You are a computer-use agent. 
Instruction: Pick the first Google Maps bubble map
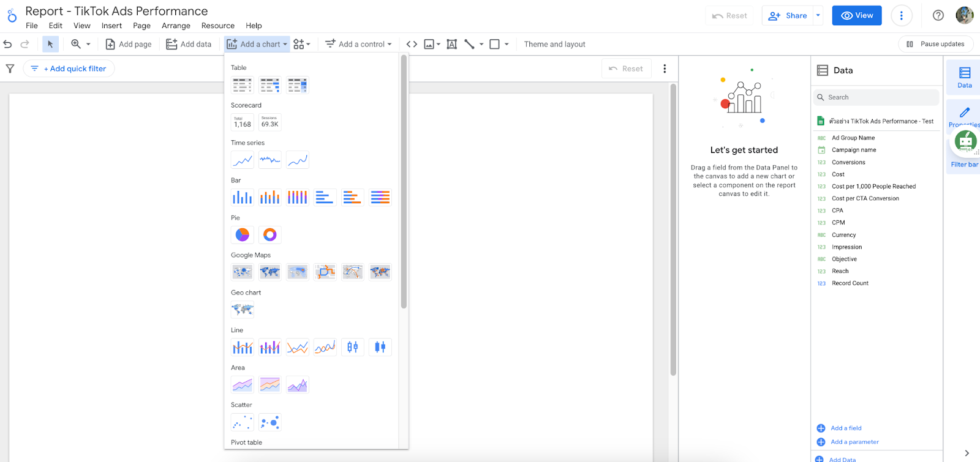tap(243, 272)
